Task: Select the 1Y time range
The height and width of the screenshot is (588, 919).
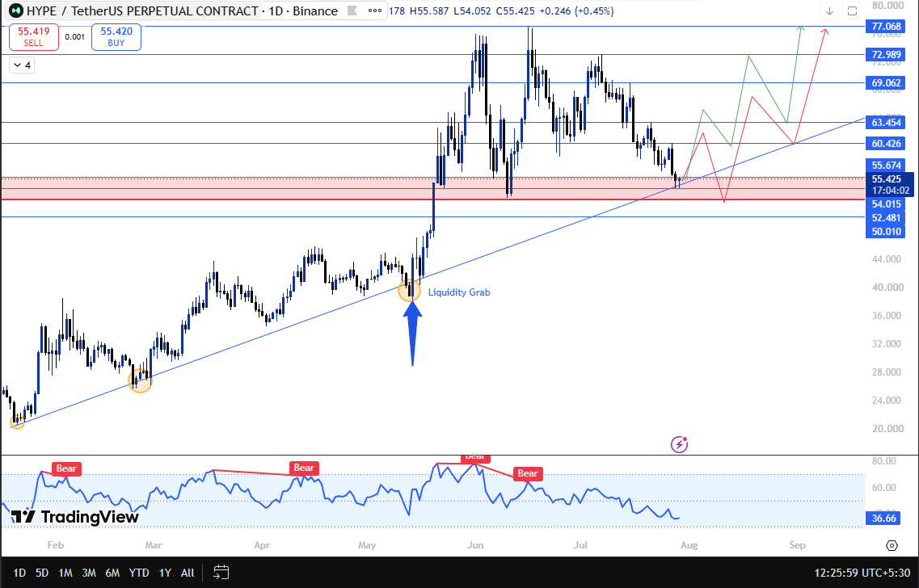Action: (165, 573)
